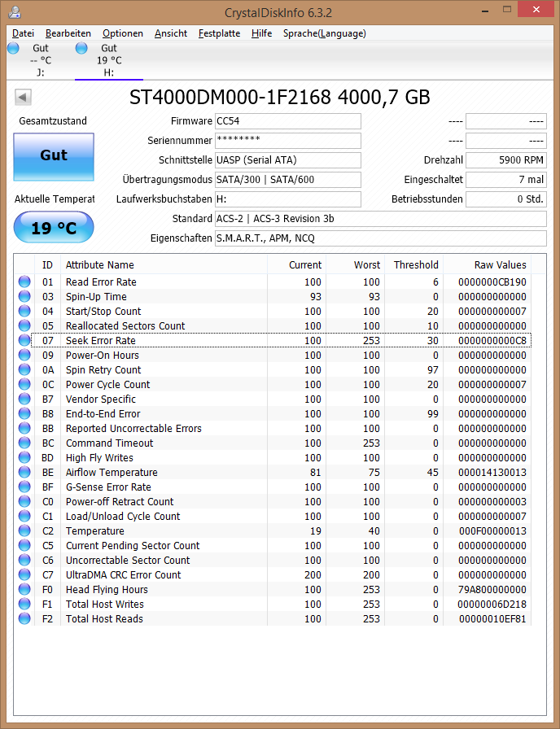Viewport: 560px width, 729px height.
Task: Click the status orb for Uncorrectable Sector Count
Action: pyautogui.click(x=24, y=560)
